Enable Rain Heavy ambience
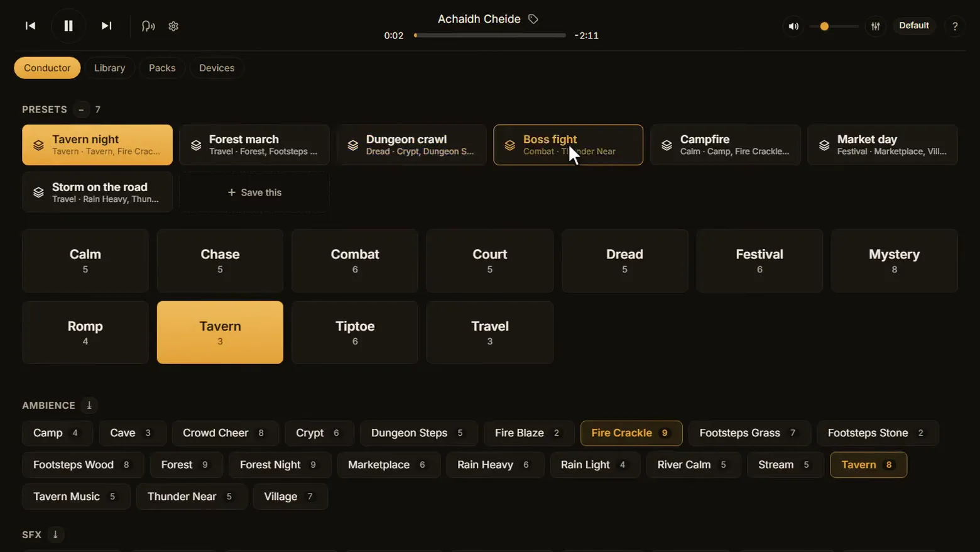 click(x=494, y=465)
